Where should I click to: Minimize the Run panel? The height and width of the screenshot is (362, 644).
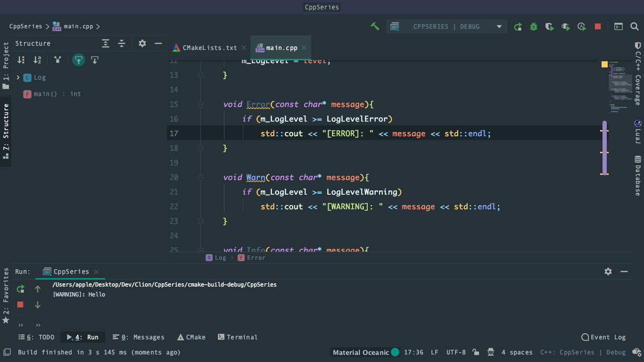(x=624, y=271)
